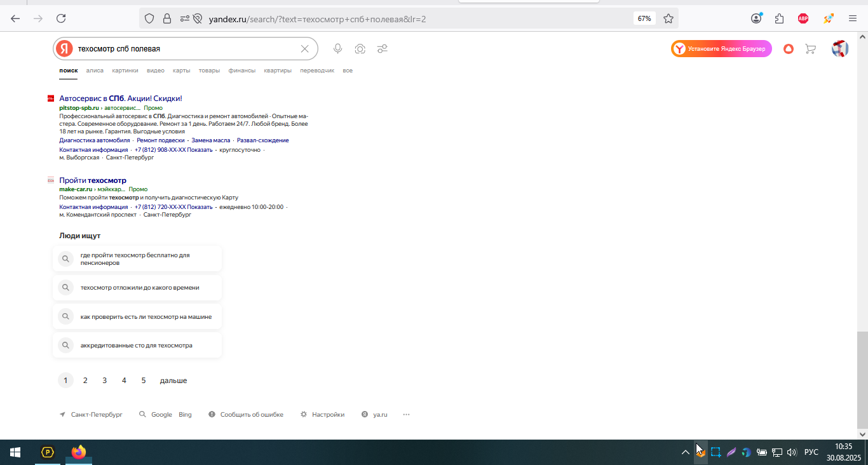Viewport: 868px width, 465px height.
Task: Open shopping cart icon
Action: 810,49
